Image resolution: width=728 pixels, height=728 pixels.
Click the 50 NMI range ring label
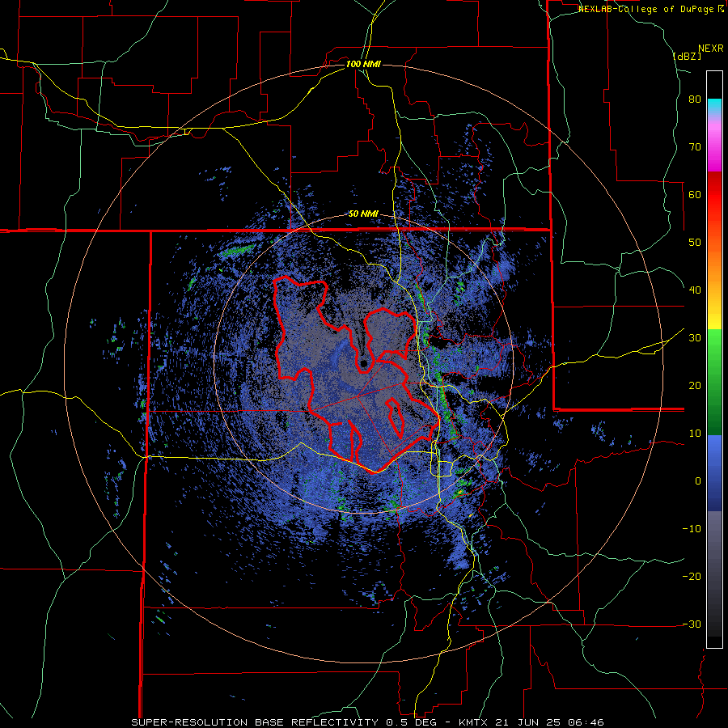coord(363,214)
